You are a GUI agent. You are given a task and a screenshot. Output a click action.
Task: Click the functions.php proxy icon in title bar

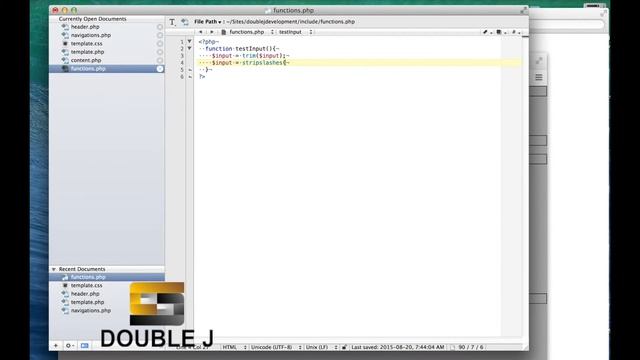click(x=268, y=11)
